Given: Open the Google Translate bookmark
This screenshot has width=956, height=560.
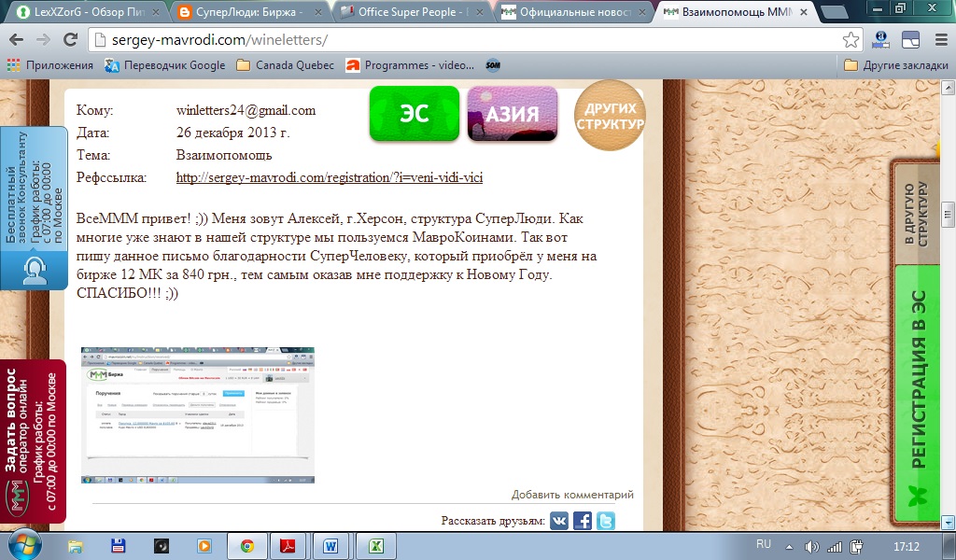Looking at the screenshot, I should [x=164, y=65].
